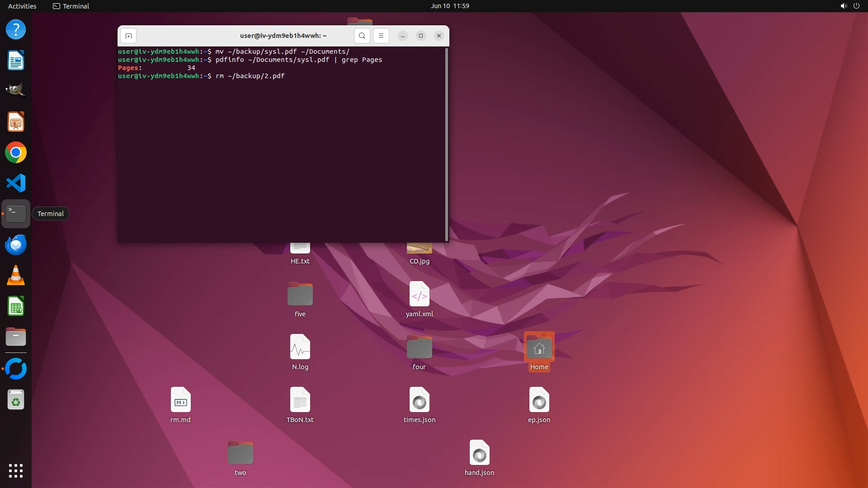
Task: Open Visual Studio Code from dock
Action: (16, 183)
